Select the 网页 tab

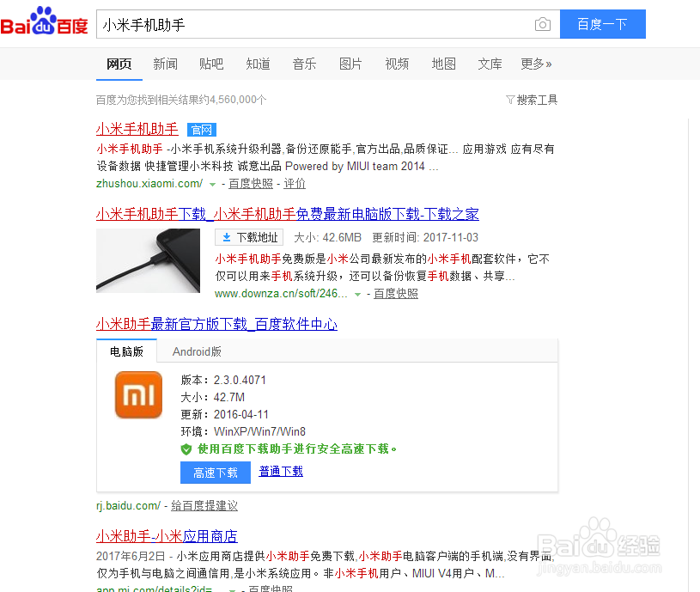tap(119, 64)
